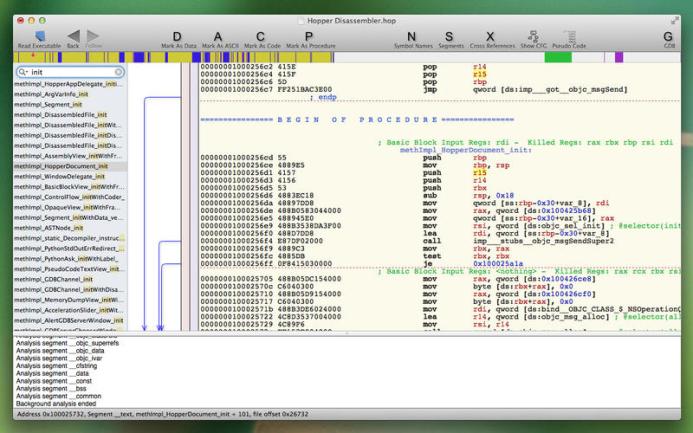This screenshot has height=433, width=693.
Task: Open Segments list with S icon
Action: click(x=449, y=37)
